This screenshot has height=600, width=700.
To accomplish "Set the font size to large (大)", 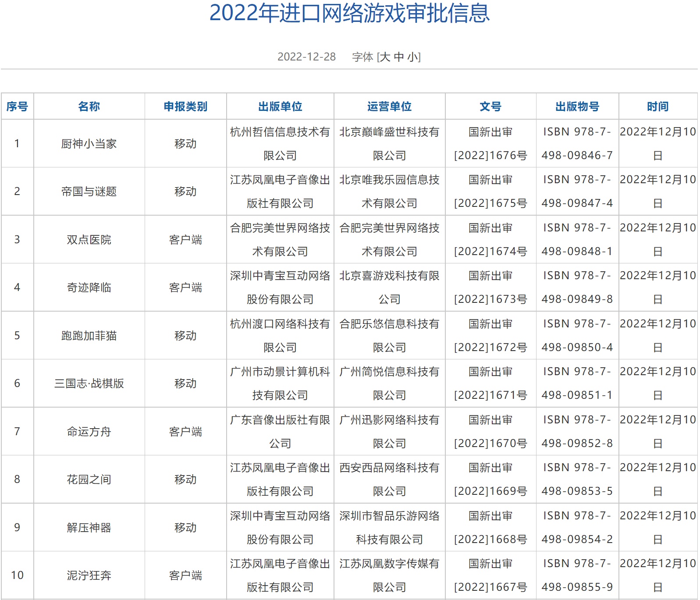I will (x=385, y=57).
